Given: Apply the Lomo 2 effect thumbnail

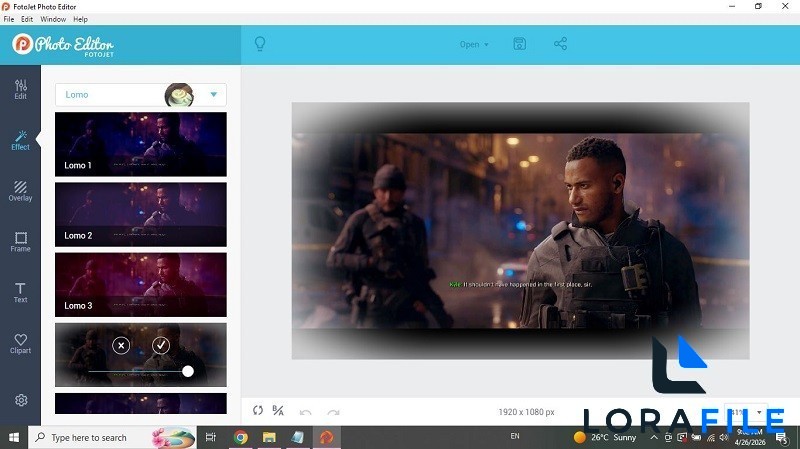Looking at the screenshot, I should pos(141,214).
